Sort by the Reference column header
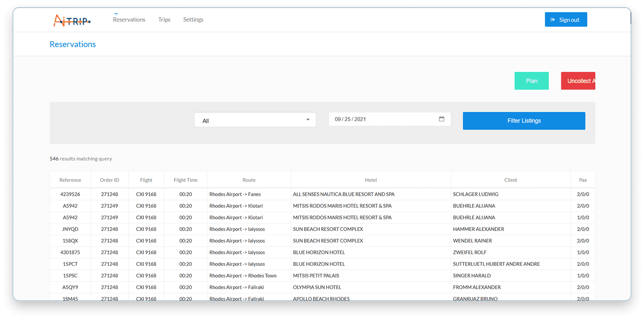644x319 pixels. [70, 180]
